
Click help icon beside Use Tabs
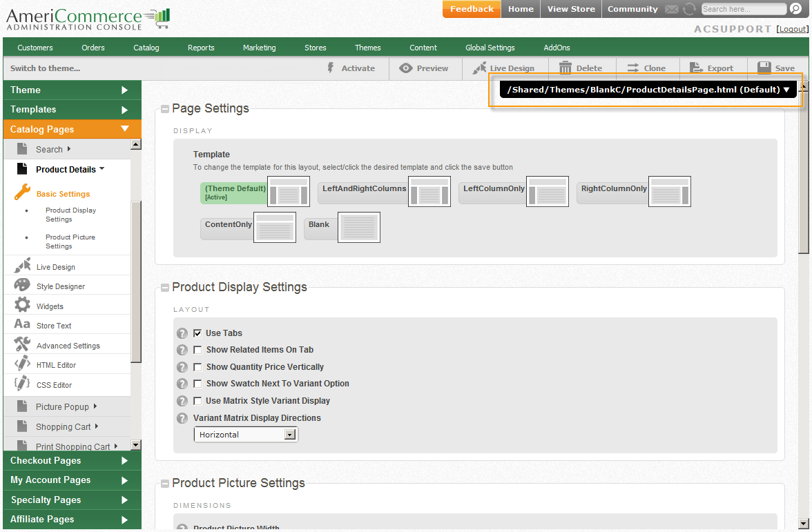pos(182,333)
